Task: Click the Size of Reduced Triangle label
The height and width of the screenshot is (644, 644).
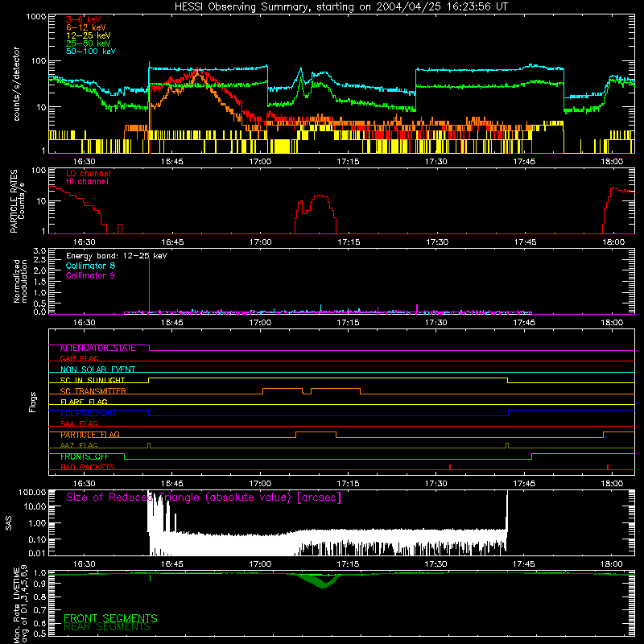Action: pyautogui.click(x=204, y=497)
